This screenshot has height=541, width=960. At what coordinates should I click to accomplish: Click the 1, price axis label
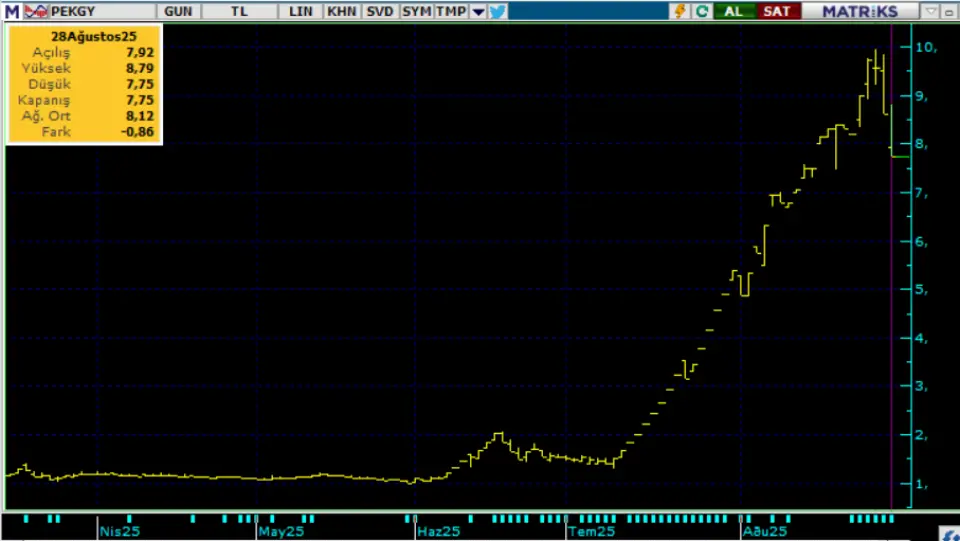click(921, 484)
